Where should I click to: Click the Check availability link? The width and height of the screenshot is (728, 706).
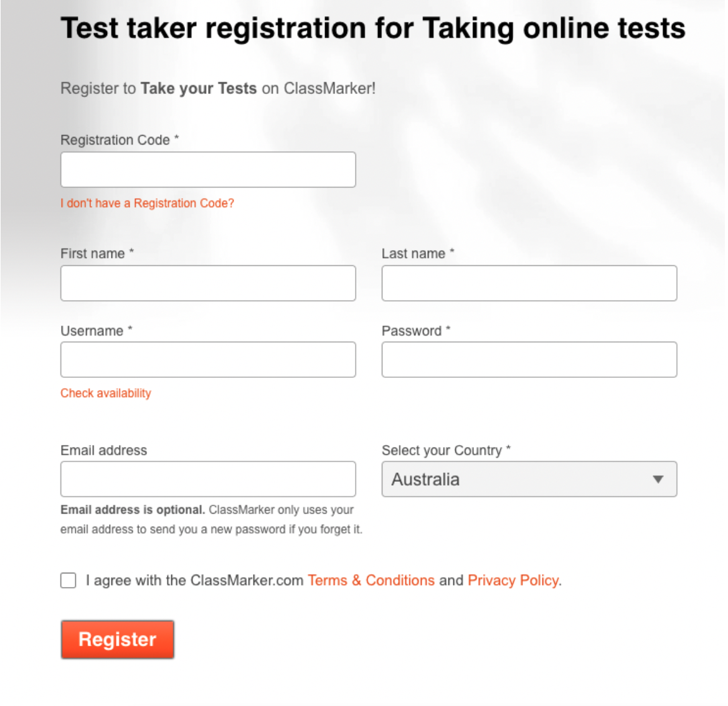pos(106,393)
